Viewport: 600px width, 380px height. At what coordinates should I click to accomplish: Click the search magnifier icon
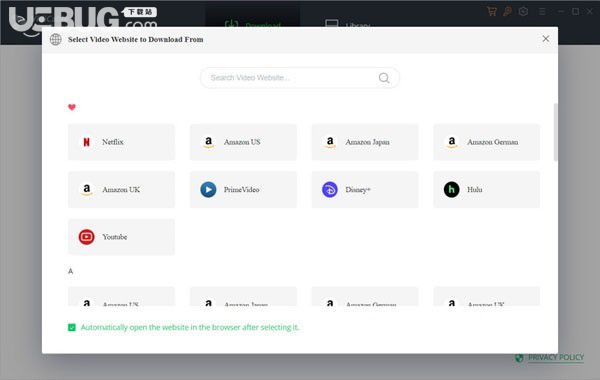(x=384, y=78)
